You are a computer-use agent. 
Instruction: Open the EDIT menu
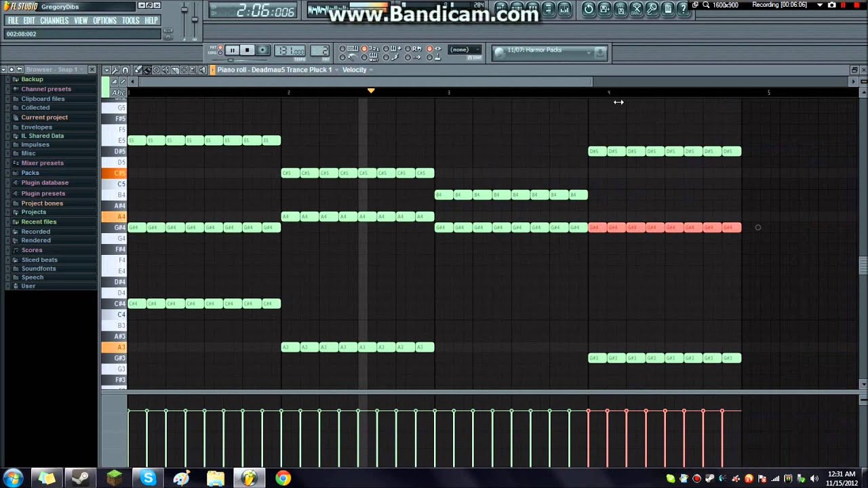click(x=29, y=20)
